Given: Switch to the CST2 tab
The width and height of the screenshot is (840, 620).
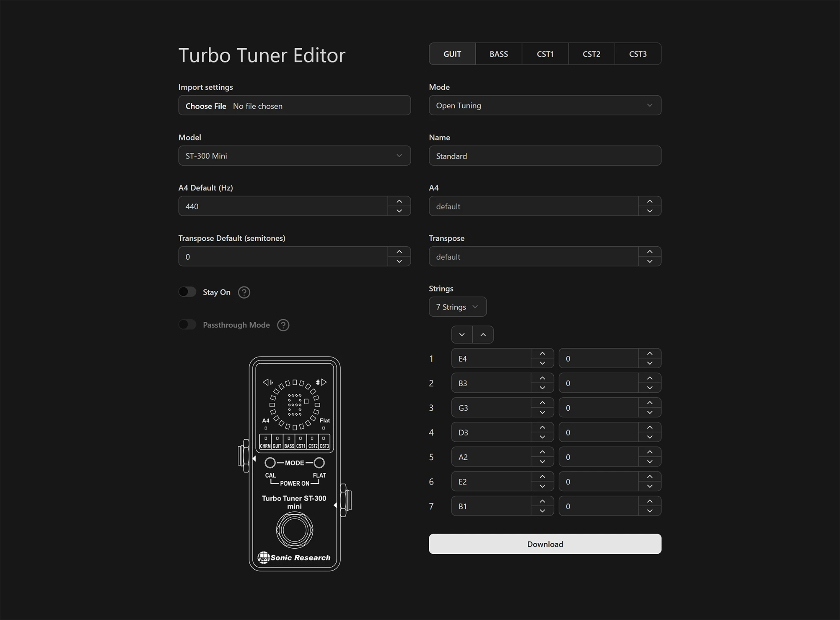Looking at the screenshot, I should pyautogui.click(x=591, y=54).
